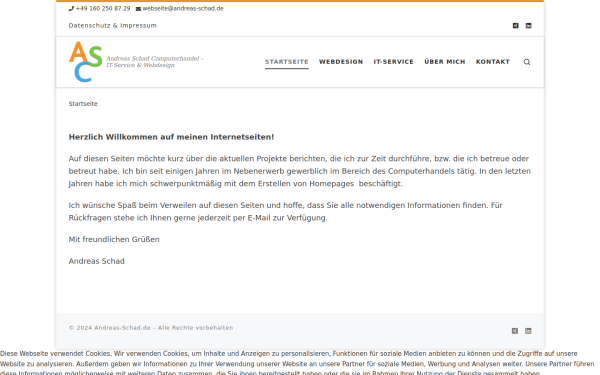Open the Xing icon in the footer
Viewport: 600px width, 375px height.
click(x=515, y=331)
